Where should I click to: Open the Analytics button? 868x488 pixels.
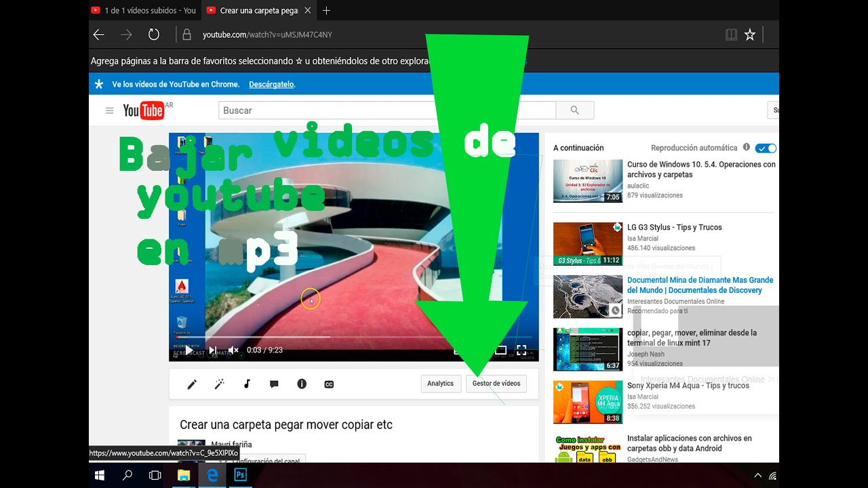coord(441,384)
